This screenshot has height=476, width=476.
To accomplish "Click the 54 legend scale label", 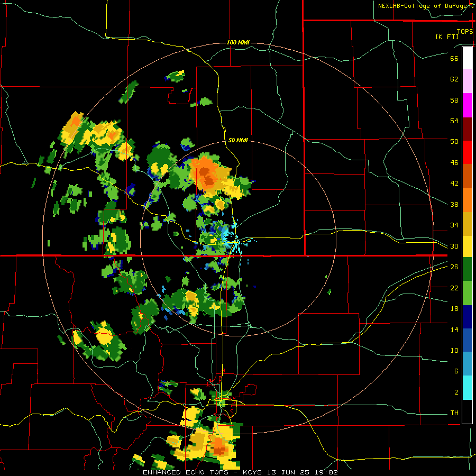I will coord(454,121).
